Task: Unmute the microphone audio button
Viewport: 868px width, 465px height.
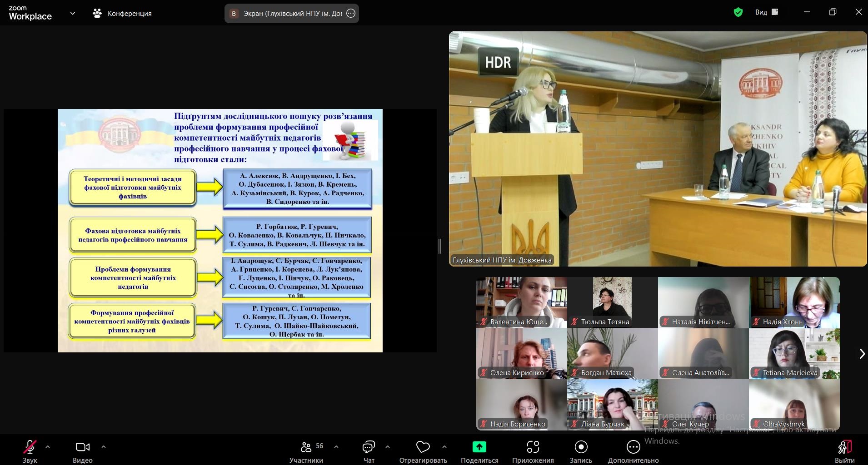Action: pyautogui.click(x=30, y=447)
